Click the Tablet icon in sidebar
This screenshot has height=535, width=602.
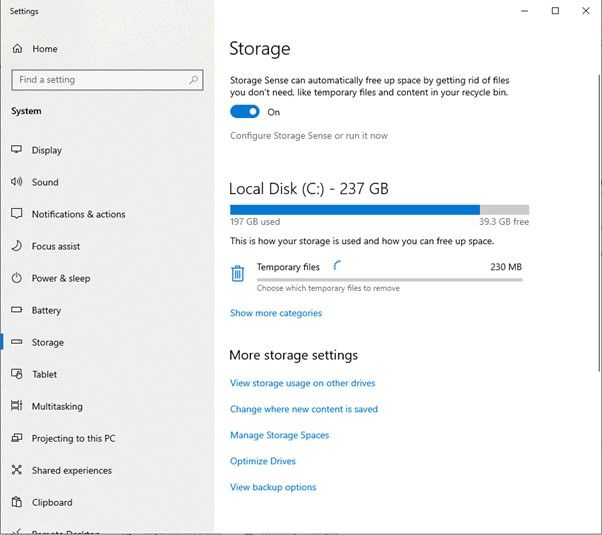point(17,374)
